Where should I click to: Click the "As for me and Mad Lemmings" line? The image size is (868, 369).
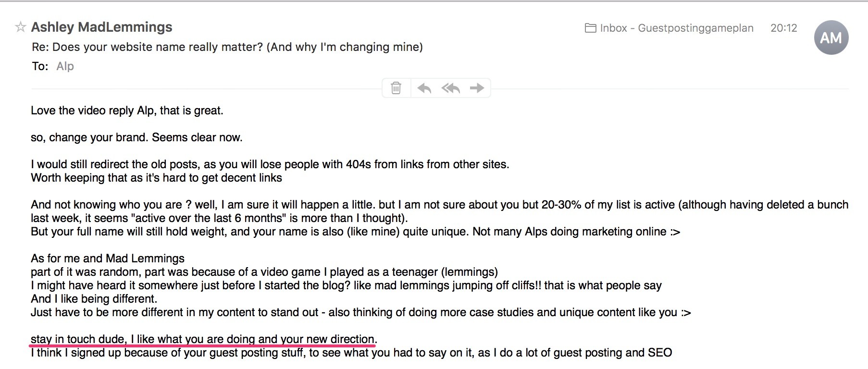coord(108,258)
